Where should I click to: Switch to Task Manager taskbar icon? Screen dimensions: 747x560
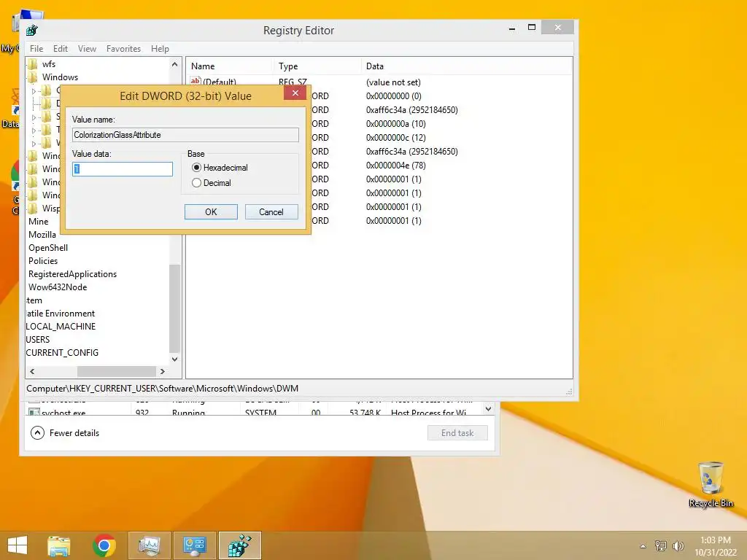(x=150, y=545)
